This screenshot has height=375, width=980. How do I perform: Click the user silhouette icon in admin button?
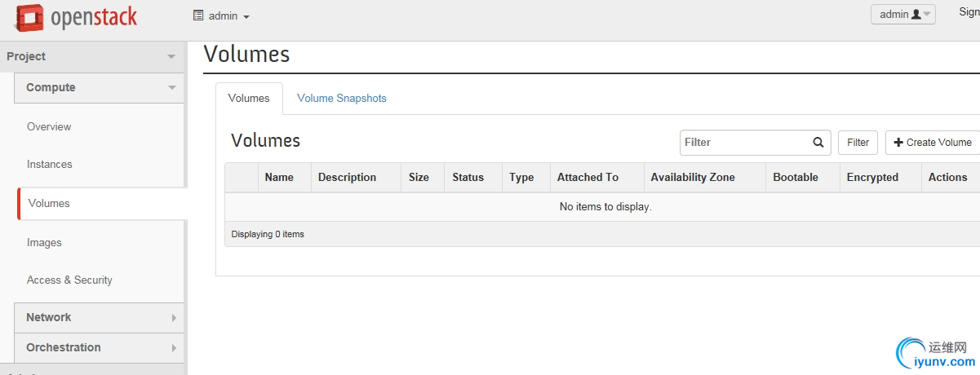point(916,14)
